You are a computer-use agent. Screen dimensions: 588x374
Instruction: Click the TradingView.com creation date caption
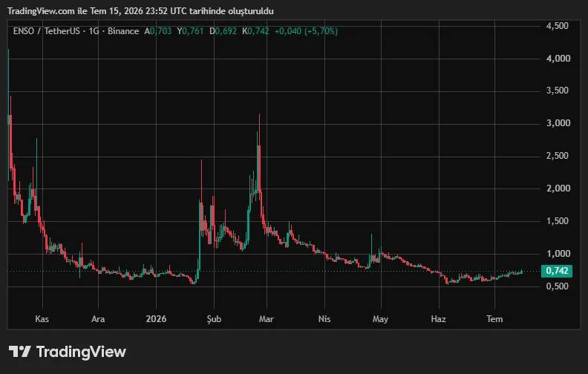click(x=140, y=11)
